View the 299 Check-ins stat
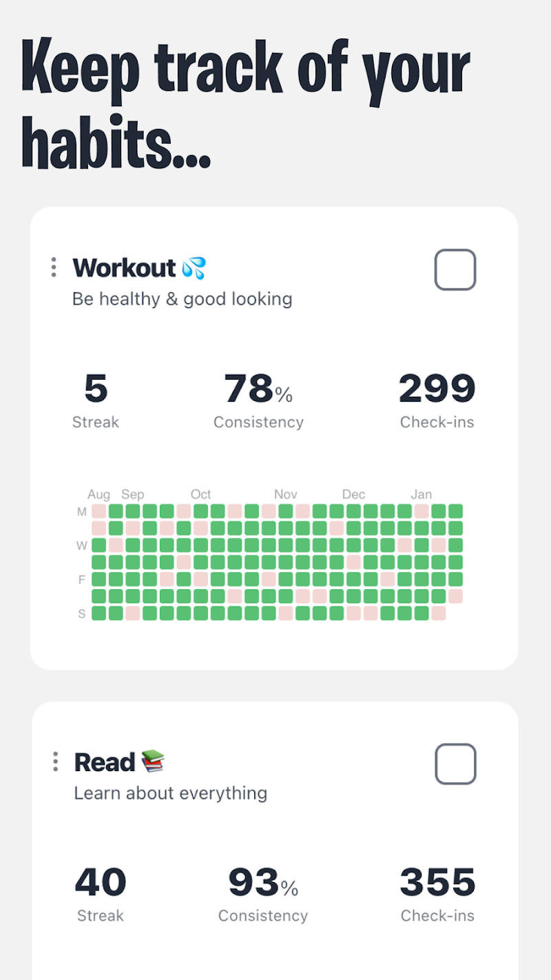Image resolution: width=551 pixels, height=980 pixels. (x=437, y=389)
